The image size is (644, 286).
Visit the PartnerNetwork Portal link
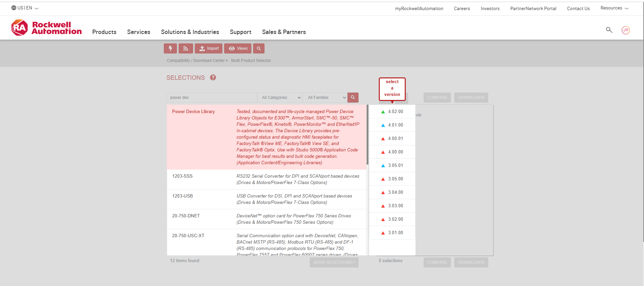pyautogui.click(x=533, y=9)
